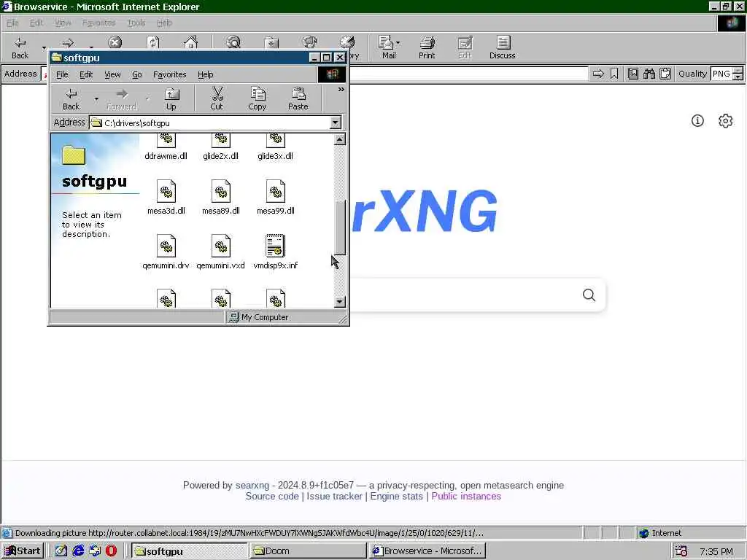Launch Opera from the quick launch bar

pyautogui.click(x=111, y=551)
